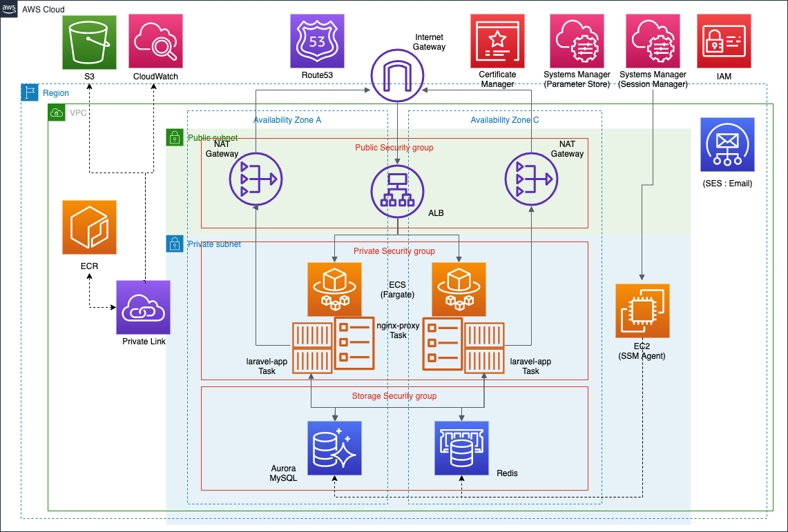Select the NAT Gateway icon in Zone A

point(256,179)
